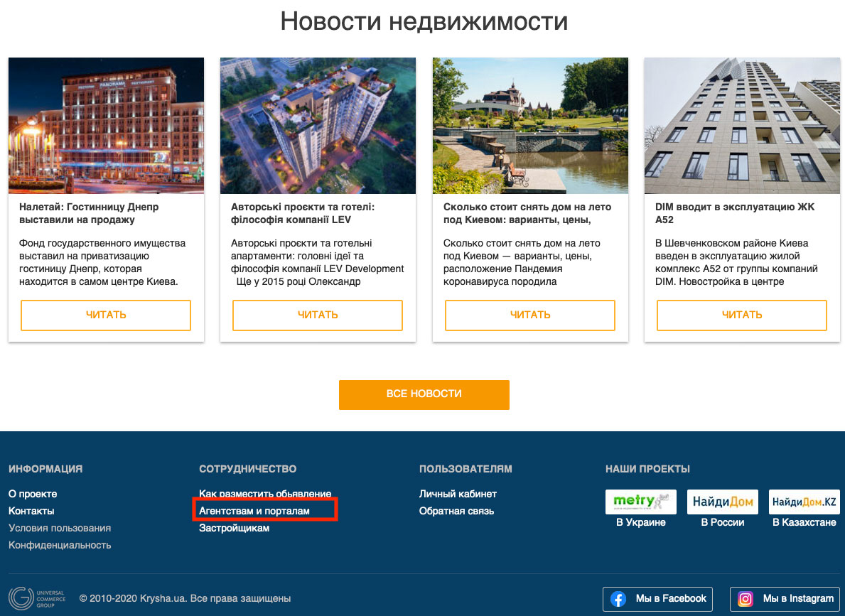Open Как разместить объявление link
This screenshot has width=845, height=616.
pyautogui.click(x=265, y=494)
